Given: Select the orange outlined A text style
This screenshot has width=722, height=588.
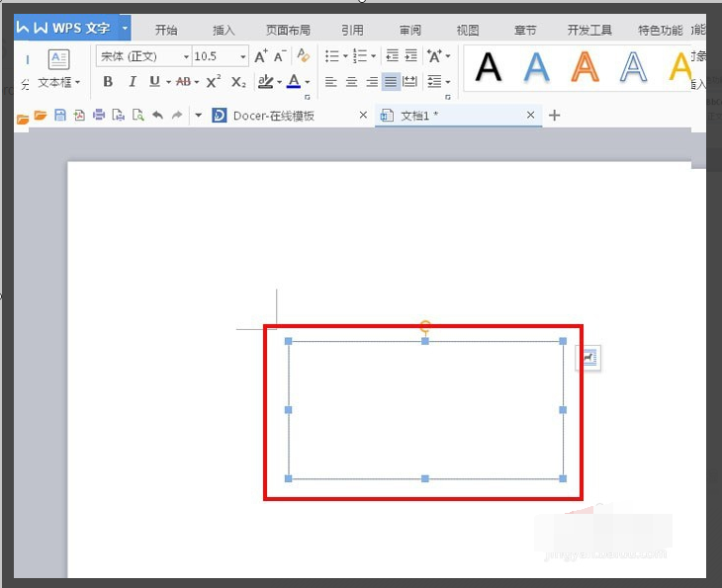Looking at the screenshot, I should pyautogui.click(x=585, y=67).
